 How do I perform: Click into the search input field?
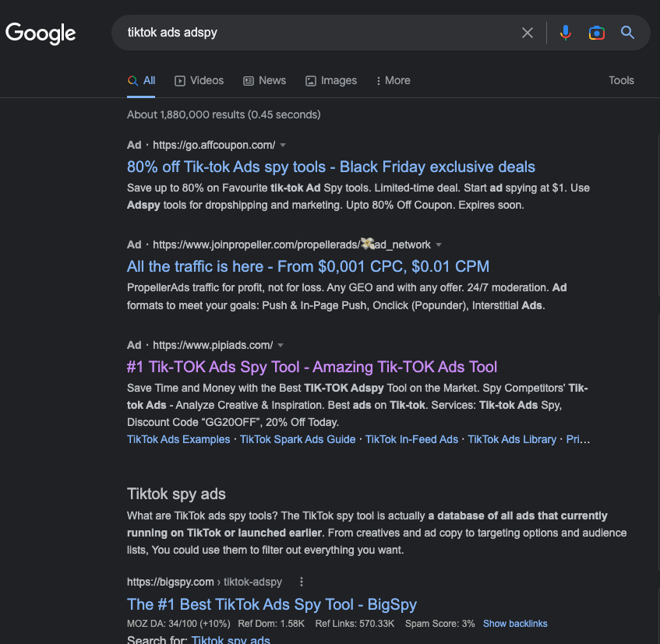tap(312, 33)
